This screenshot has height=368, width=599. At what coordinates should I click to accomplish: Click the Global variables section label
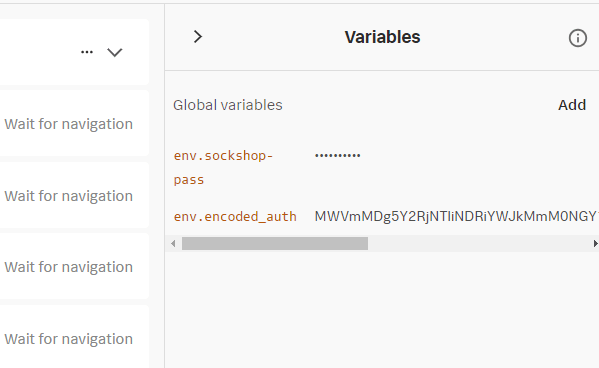click(x=228, y=105)
